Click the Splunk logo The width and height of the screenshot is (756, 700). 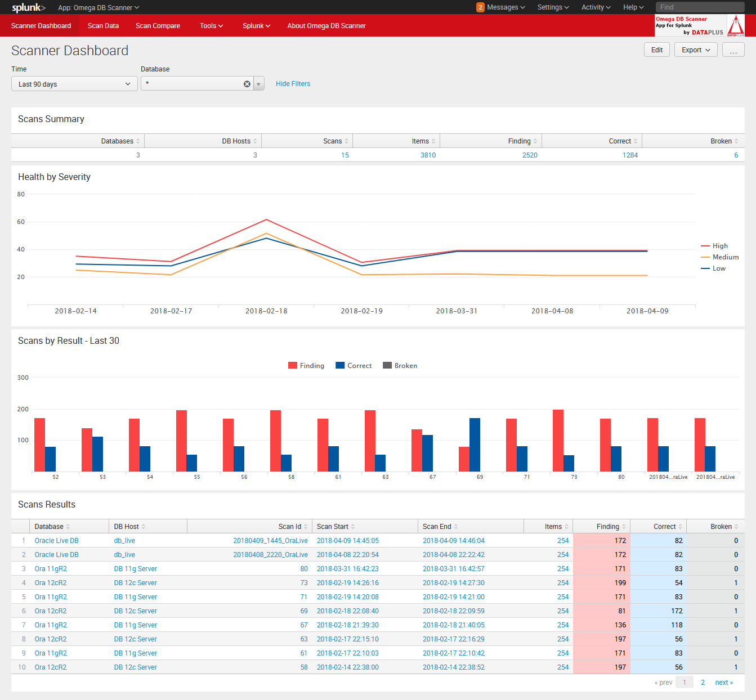point(28,7)
